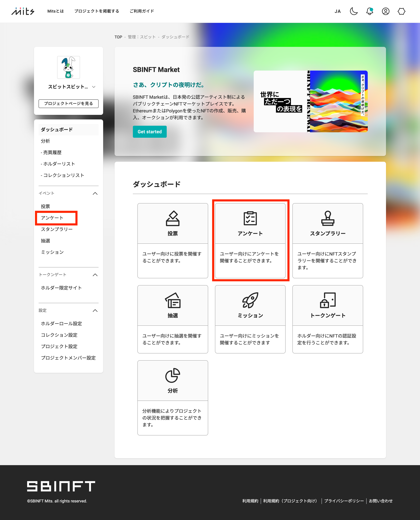Open 抽選 in sidebar events

[x=45, y=241]
